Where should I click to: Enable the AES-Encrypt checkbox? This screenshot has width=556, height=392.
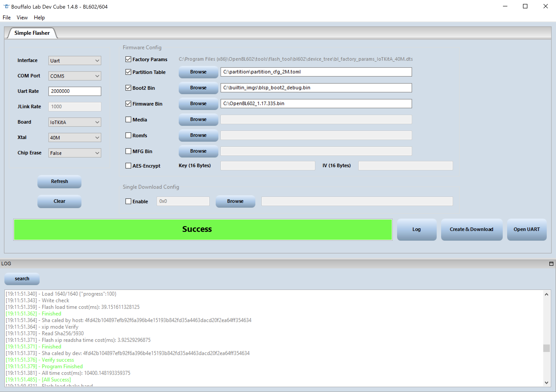pyautogui.click(x=128, y=166)
